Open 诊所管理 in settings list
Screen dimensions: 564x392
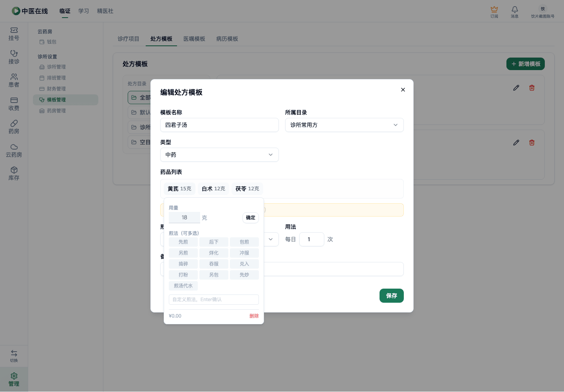(65, 67)
